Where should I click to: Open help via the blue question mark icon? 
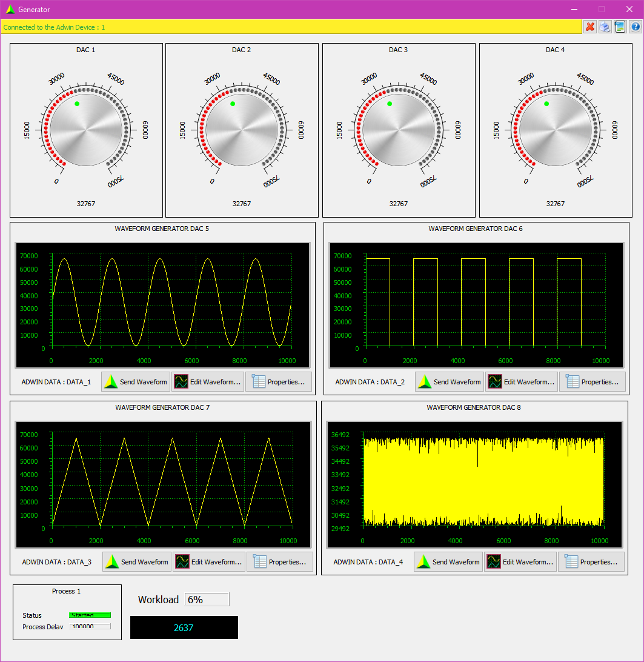[x=635, y=27]
